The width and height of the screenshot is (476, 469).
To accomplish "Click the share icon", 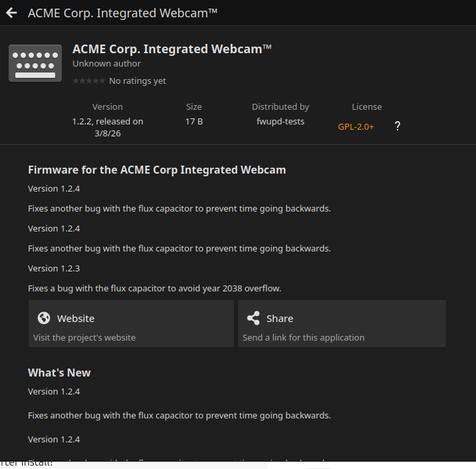I will pyautogui.click(x=253, y=318).
